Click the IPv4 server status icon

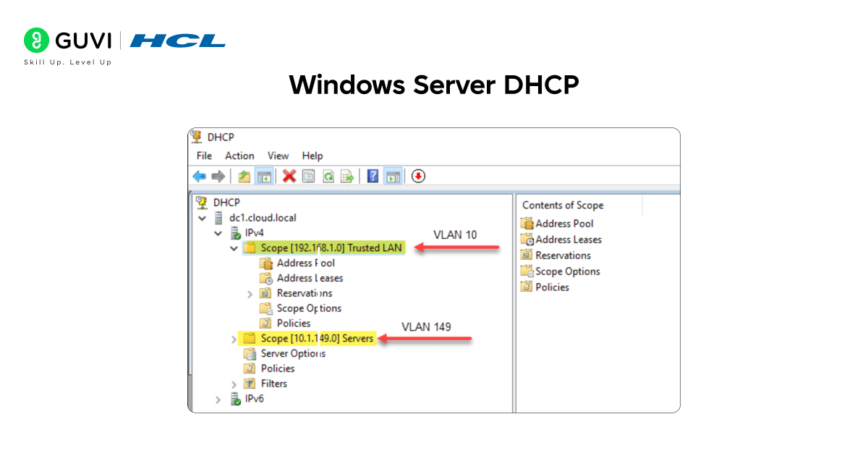point(235,233)
